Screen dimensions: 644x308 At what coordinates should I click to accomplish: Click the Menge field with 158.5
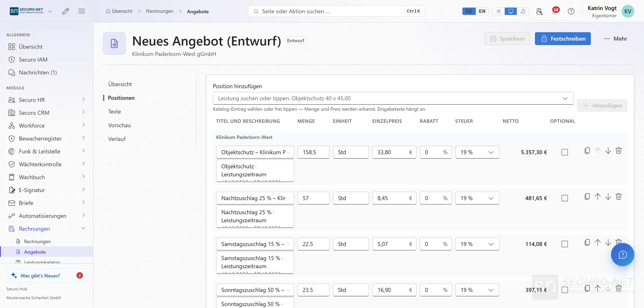pyautogui.click(x=313, y=152)
